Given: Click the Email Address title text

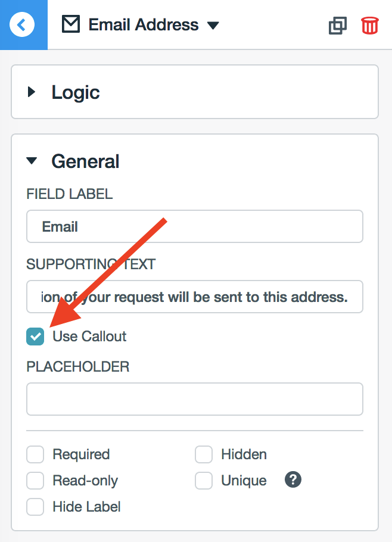Looking at the screenshot, I should tap(144, 25).
